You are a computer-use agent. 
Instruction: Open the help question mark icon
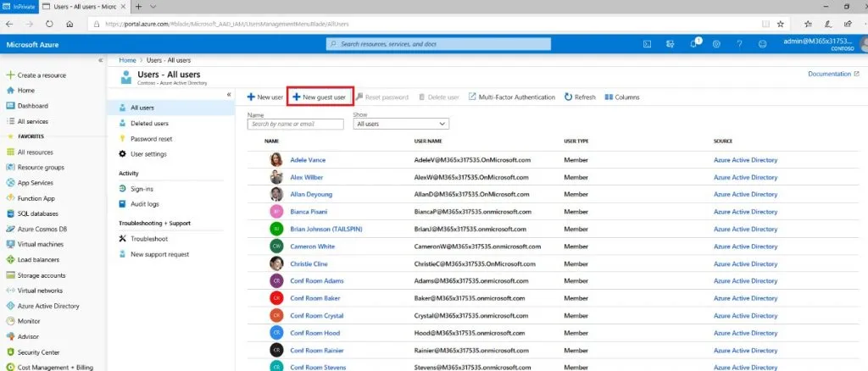tap(739, 44)
